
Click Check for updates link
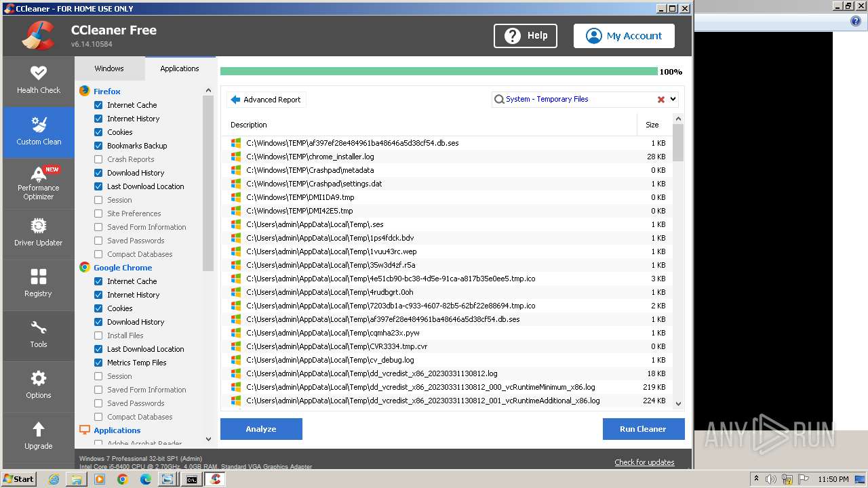pos(644,462)
